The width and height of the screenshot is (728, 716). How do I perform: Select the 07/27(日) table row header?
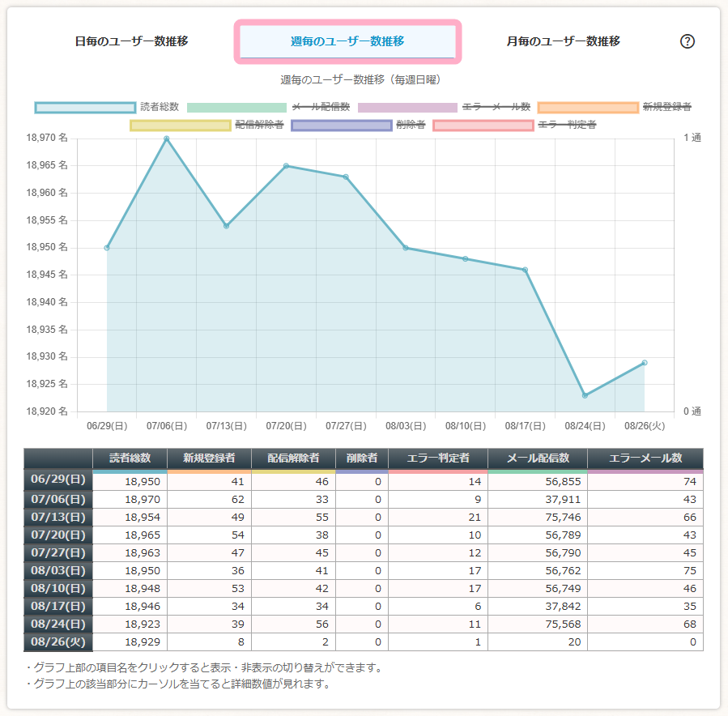[58, 553]
